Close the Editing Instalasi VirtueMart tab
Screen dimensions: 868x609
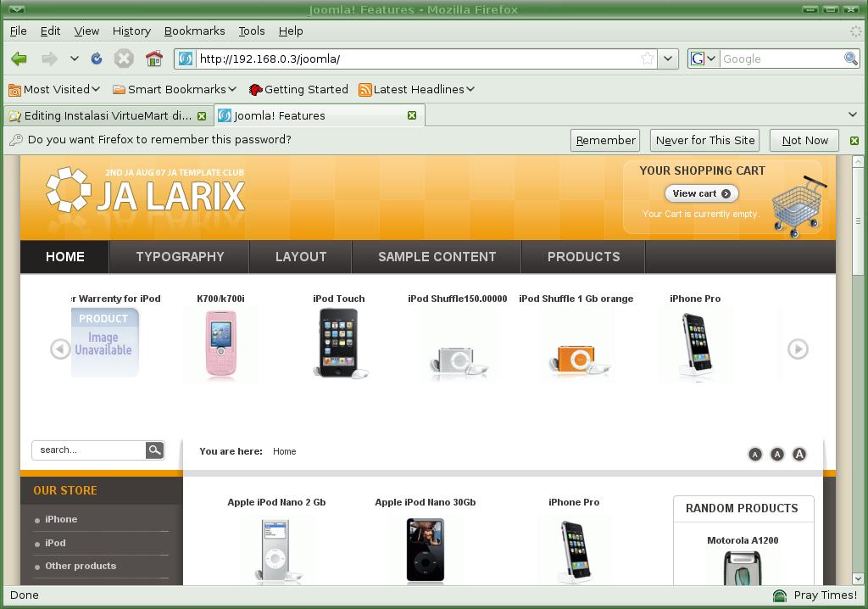202,116
